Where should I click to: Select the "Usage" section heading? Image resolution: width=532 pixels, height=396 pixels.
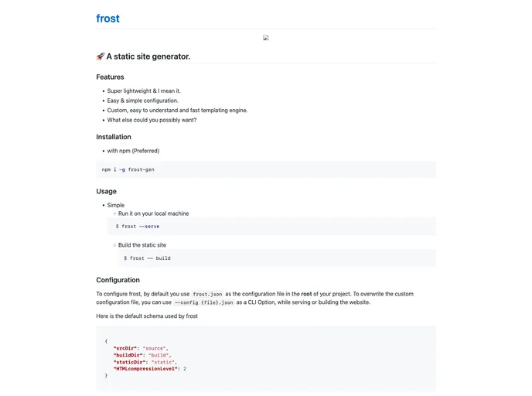click(x=107, y=191)
